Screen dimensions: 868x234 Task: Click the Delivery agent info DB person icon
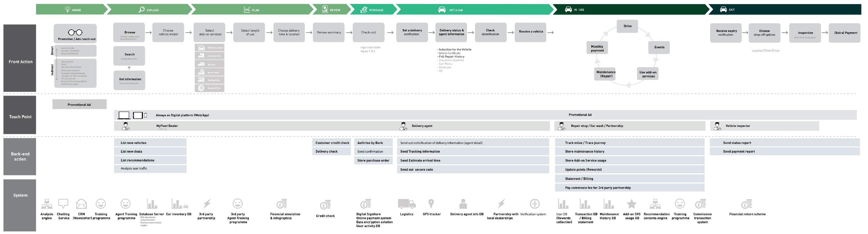[463, 203]
